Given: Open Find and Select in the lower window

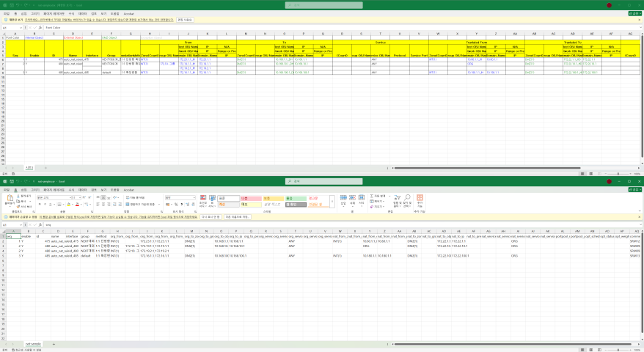Looking at the screenshot, I should point(407,200).
